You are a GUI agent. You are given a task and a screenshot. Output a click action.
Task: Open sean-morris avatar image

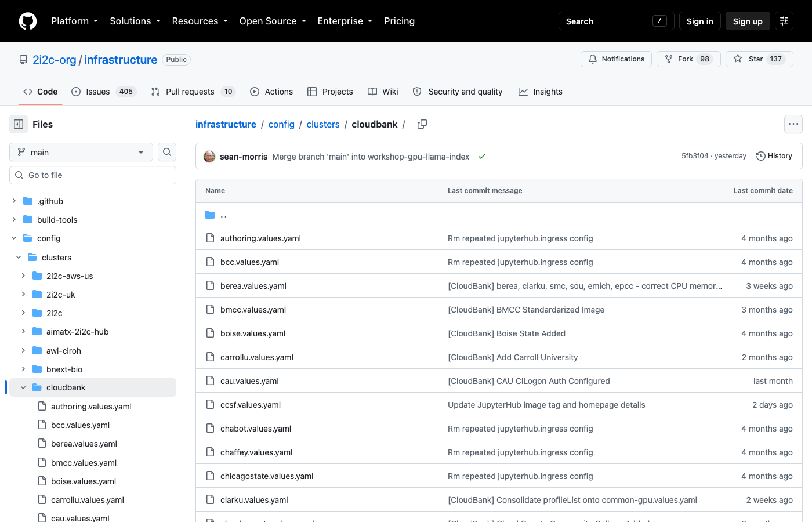[x=209, y=157]
